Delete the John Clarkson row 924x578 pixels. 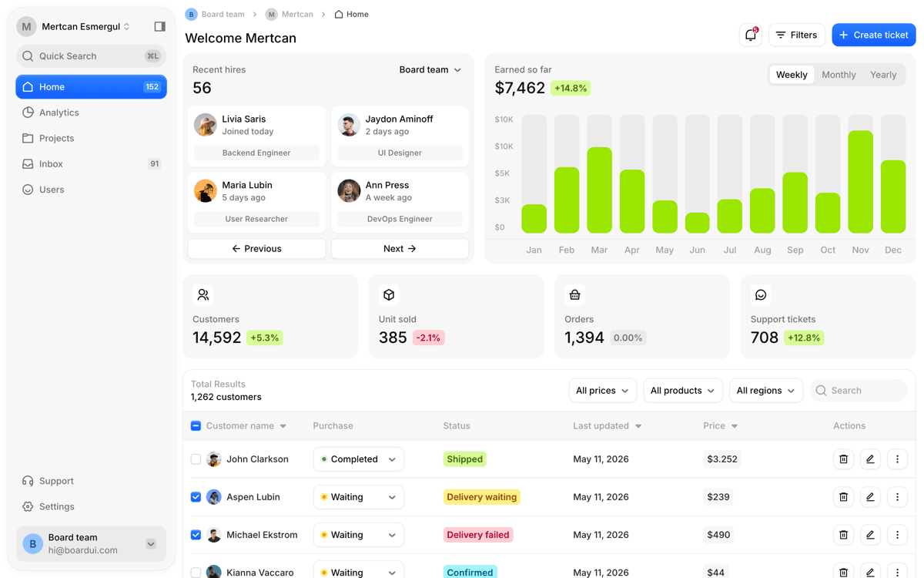(843, 459)
